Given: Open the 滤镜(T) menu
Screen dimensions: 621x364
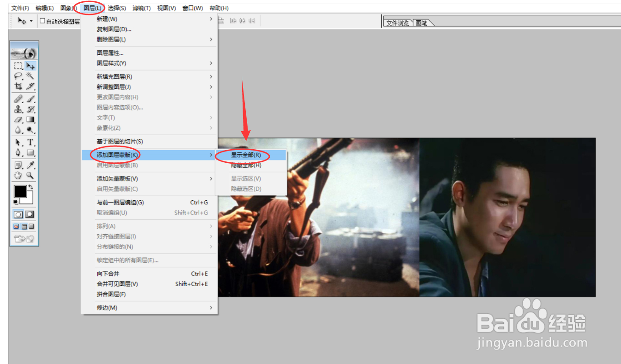Looking at the screenshot, I should [142, 8].
